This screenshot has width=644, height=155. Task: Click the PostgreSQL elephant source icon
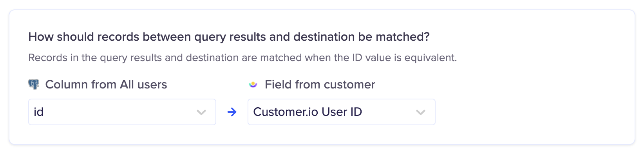[x=34, y=85]
